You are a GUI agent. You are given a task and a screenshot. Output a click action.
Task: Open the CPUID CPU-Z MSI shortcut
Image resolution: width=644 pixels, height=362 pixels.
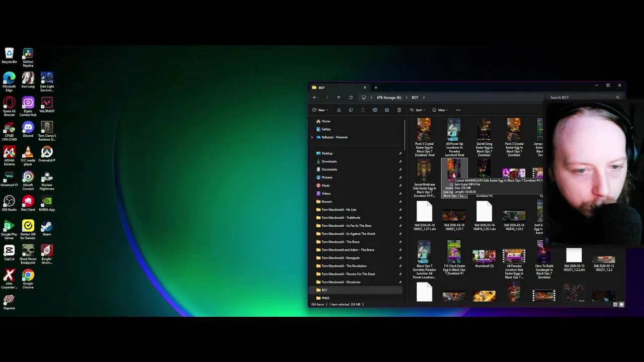[x=9, y=131]
